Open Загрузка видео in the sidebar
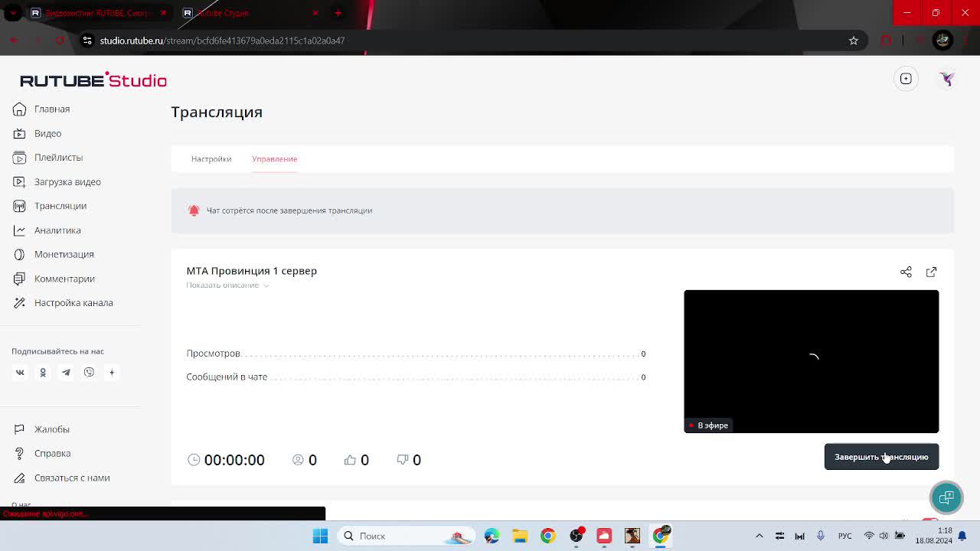Viewport: 980px width, 551px height. click(57, 181)
